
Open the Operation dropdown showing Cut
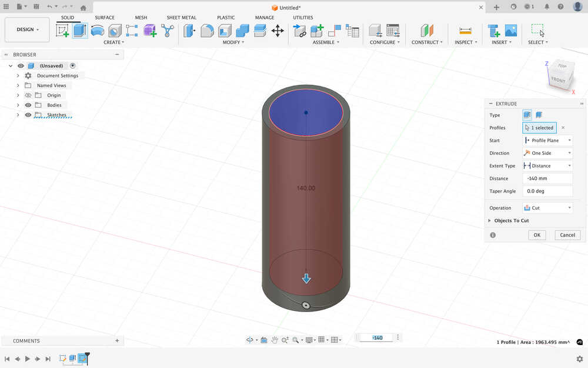[x=547, y=208]
